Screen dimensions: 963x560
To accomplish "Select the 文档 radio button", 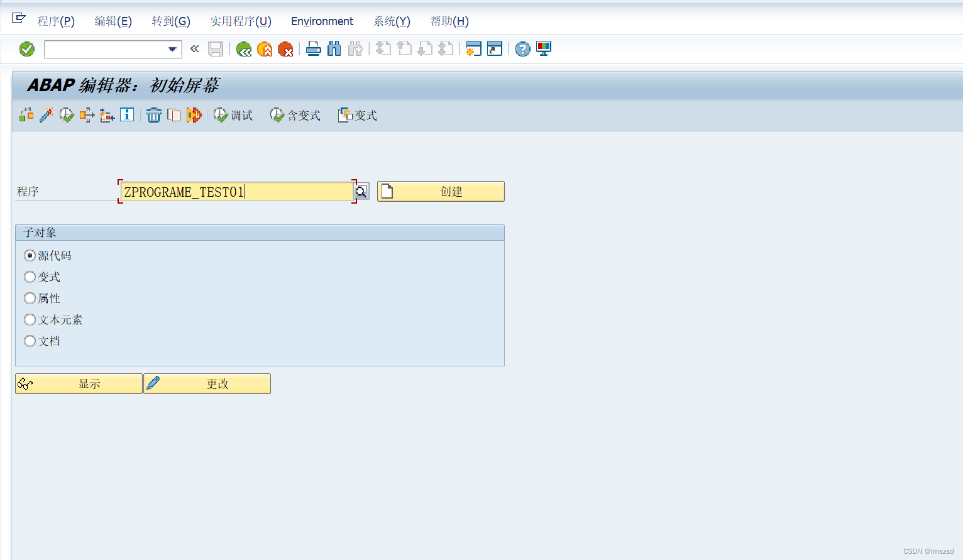I will 30,341.
